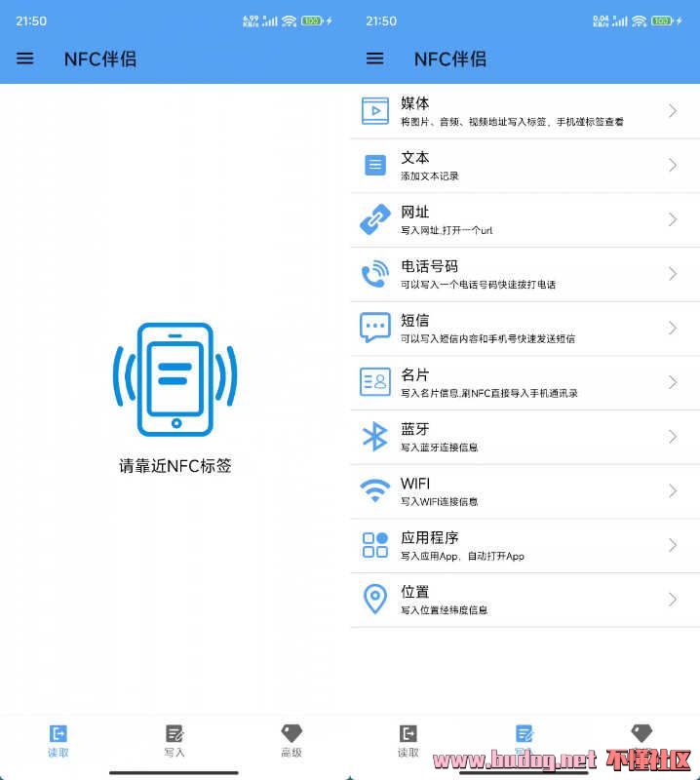The width and height of the screenshot is (700, 780).
Task: Select the 应用程序 title text
Action: [x=429, y=537]
